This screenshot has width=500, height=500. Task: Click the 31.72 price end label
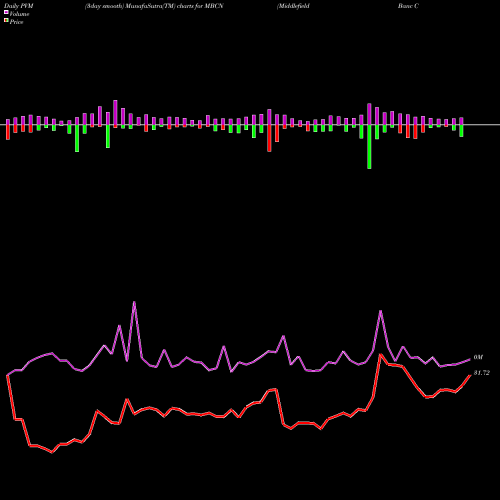coord(482,373)
